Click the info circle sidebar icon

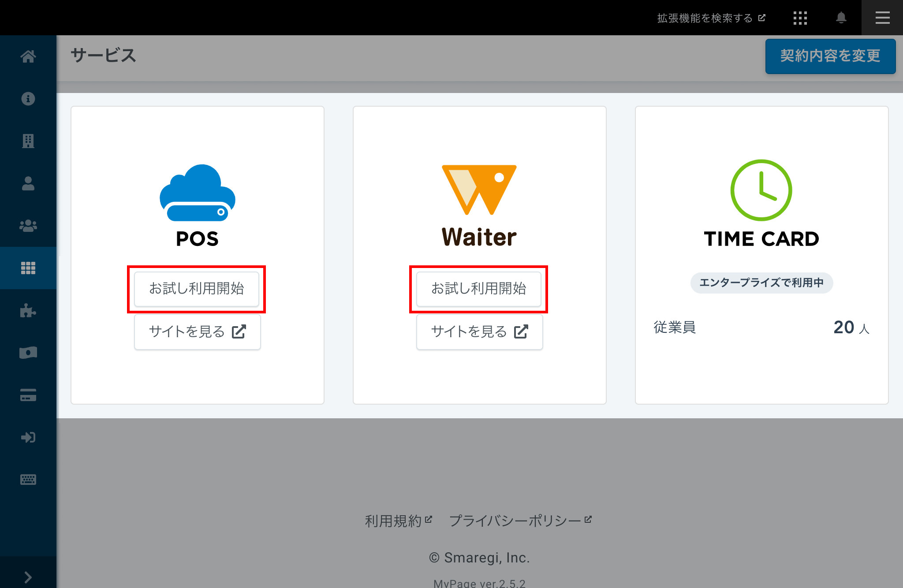pos(28,99)
